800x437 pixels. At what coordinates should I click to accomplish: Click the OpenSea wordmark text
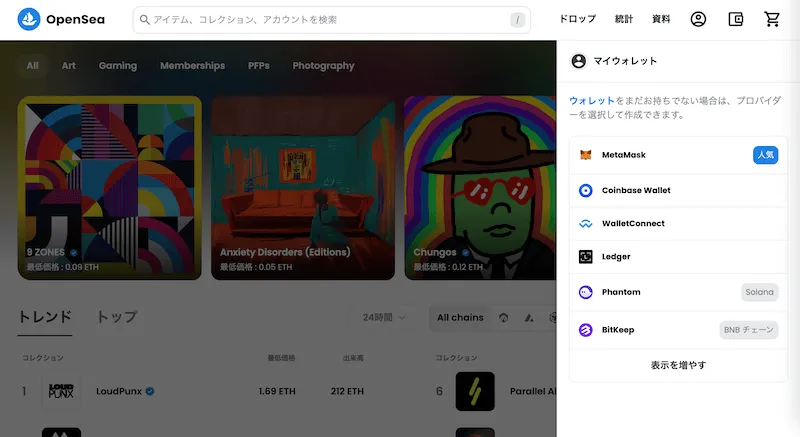click(76, 19)
